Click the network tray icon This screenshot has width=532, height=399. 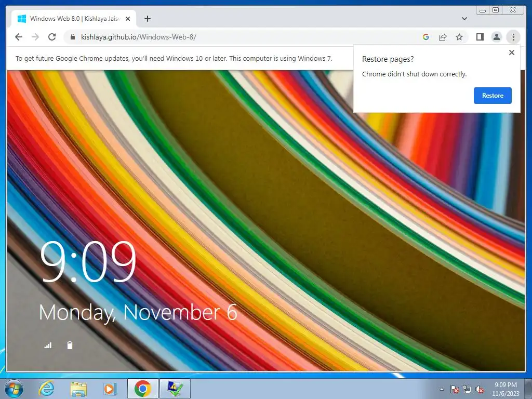pyautogui.click(x=467, y=389)
